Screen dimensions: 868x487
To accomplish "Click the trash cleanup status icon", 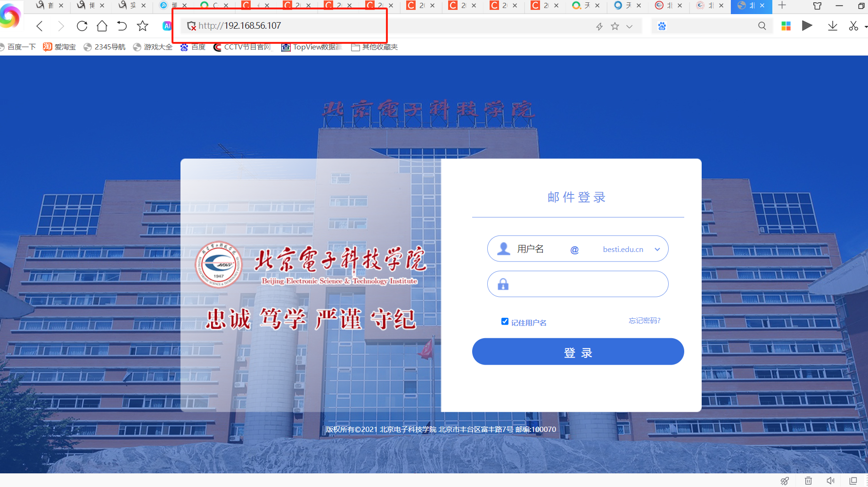I will 808,481.
